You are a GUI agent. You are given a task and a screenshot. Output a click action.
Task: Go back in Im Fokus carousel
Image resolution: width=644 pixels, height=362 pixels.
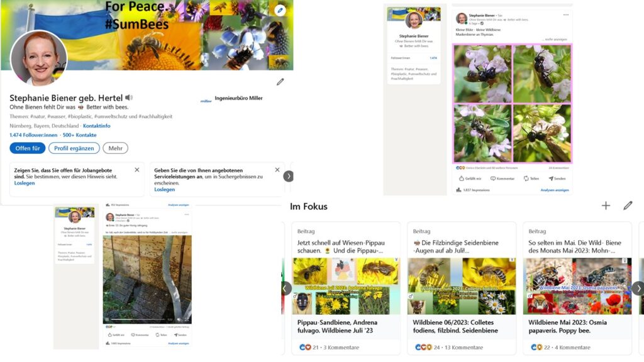(x=286, y=288)
